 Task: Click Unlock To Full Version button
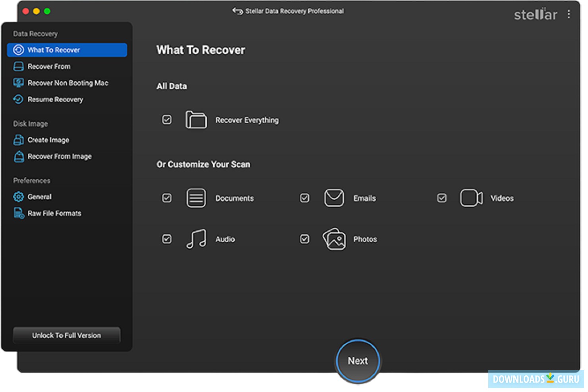click(x=66, y=335)
